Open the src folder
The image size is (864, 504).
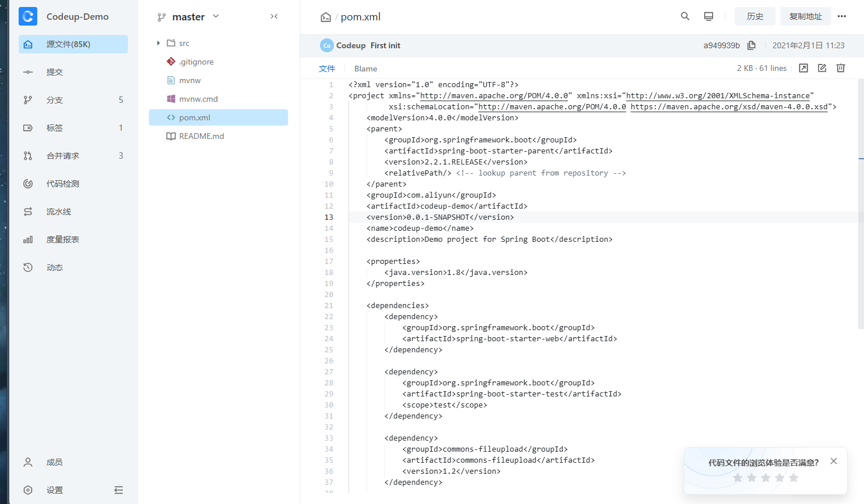[184, 43]
